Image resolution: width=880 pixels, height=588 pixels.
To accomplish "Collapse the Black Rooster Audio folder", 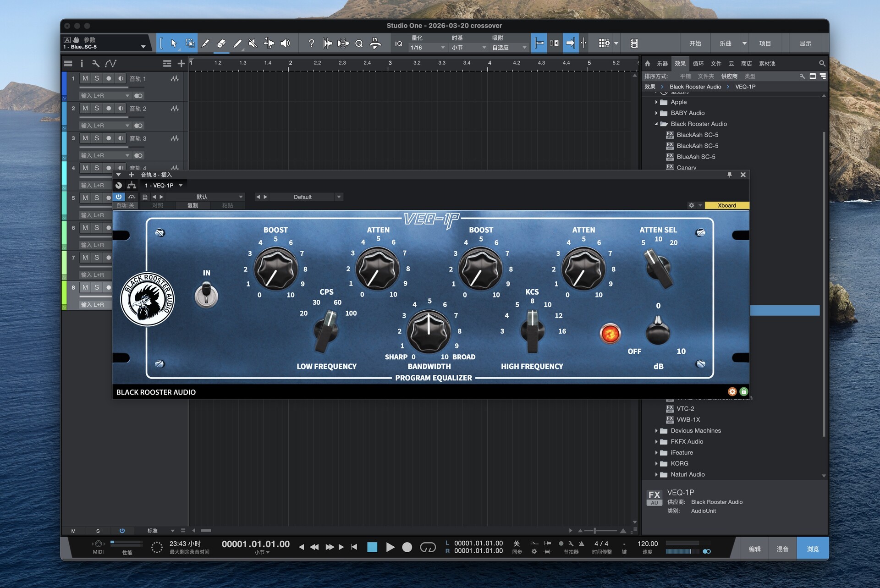I will (x=656, y=124).
